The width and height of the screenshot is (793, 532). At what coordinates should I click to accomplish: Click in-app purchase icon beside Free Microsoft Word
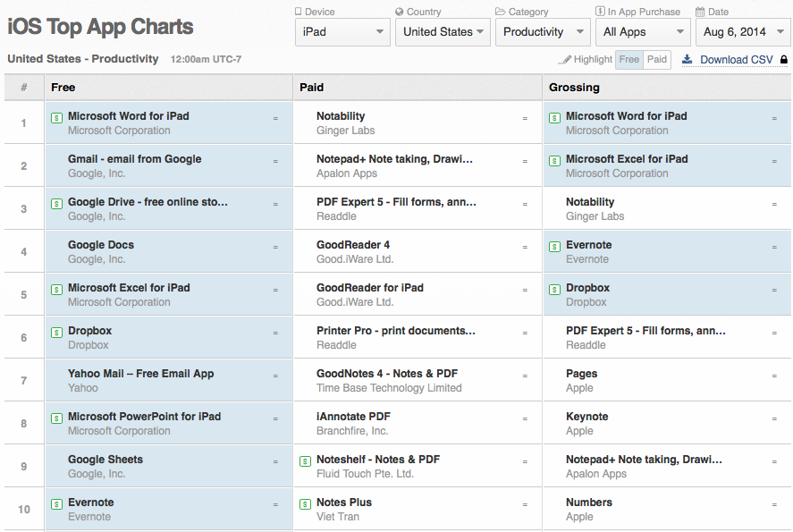coord(56,118)
